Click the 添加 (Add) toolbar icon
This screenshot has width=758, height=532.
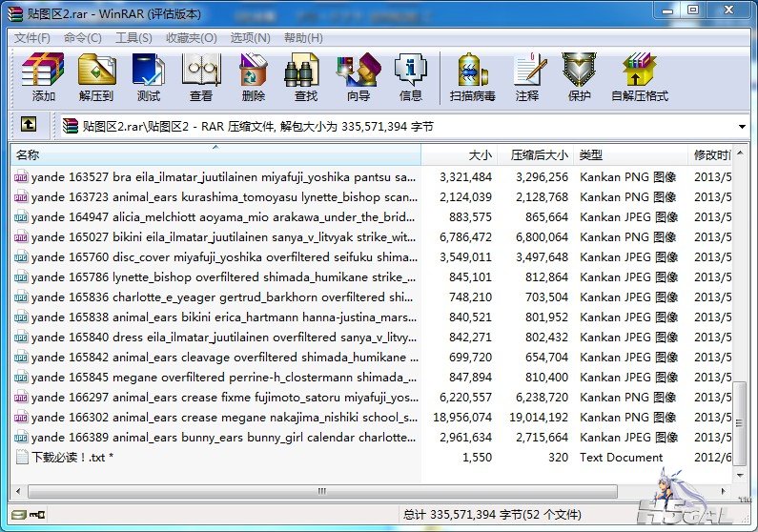[x=43, y=78]
